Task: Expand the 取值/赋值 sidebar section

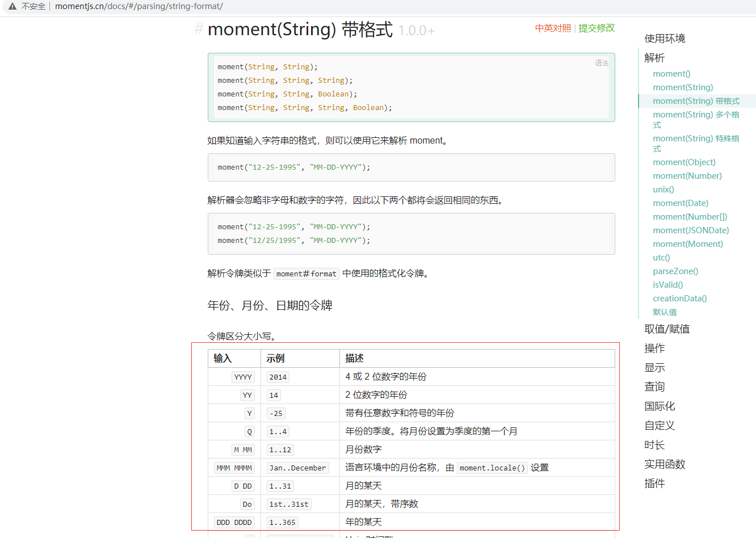Action: [667, 329]
